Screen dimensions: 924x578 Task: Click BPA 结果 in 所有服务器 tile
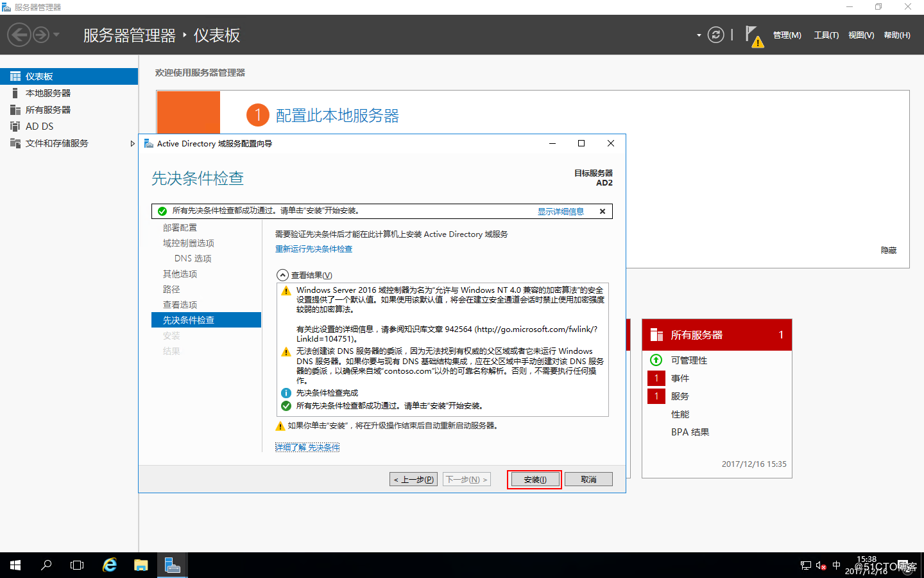[690, 432]
